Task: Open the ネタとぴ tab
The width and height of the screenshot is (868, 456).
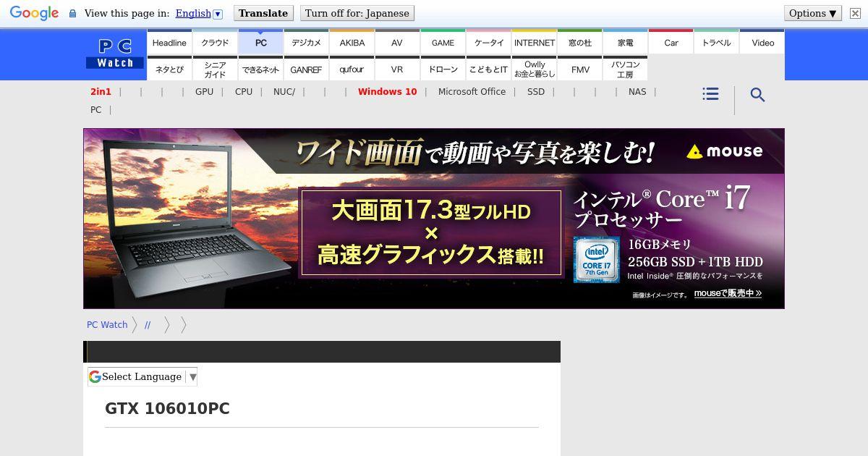Action: (169, 69)
